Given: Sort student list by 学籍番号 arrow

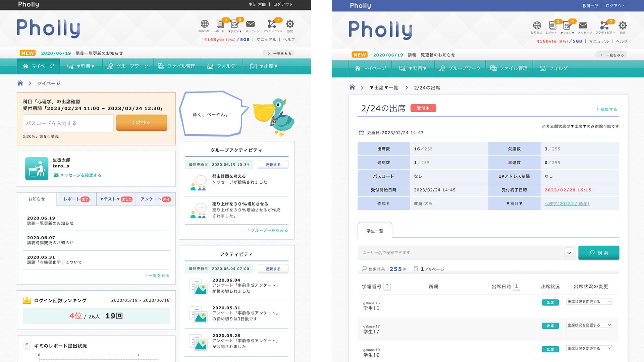Looking at the screenshot, I should click(387, 287).
